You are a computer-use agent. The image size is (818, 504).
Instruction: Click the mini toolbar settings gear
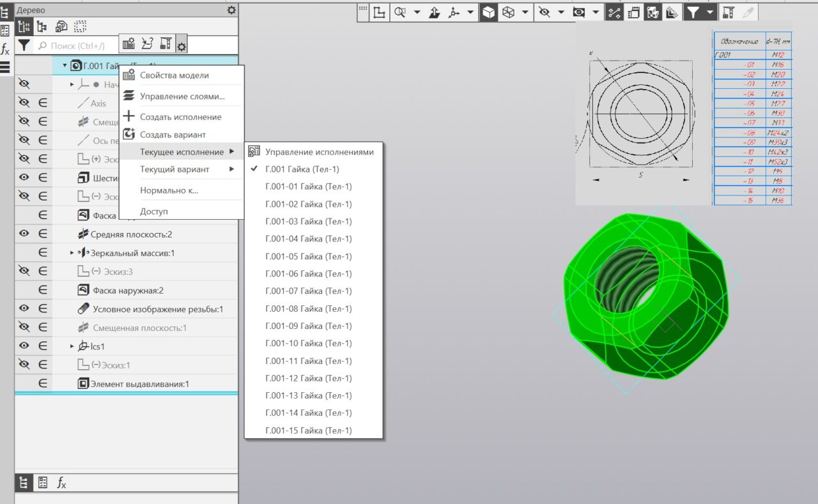pyautogui.click(x=181, y=45)
